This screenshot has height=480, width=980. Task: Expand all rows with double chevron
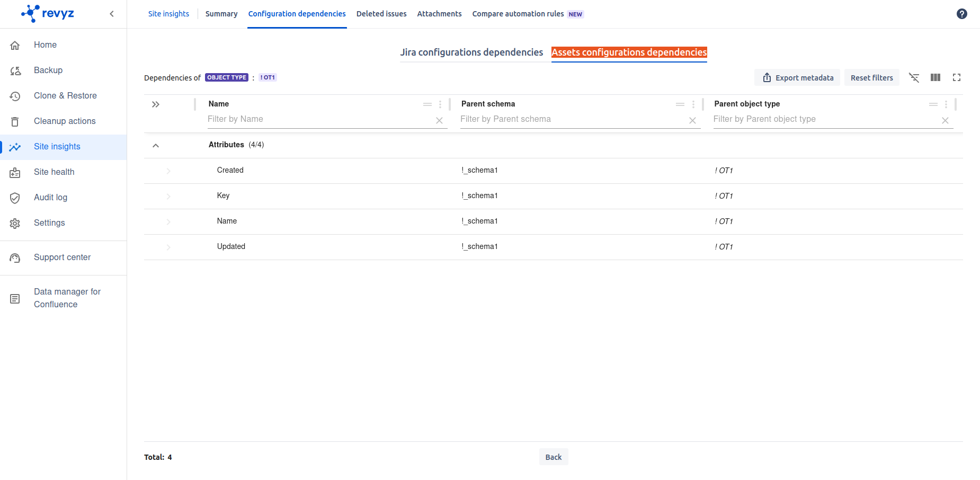tap(156, 104)
